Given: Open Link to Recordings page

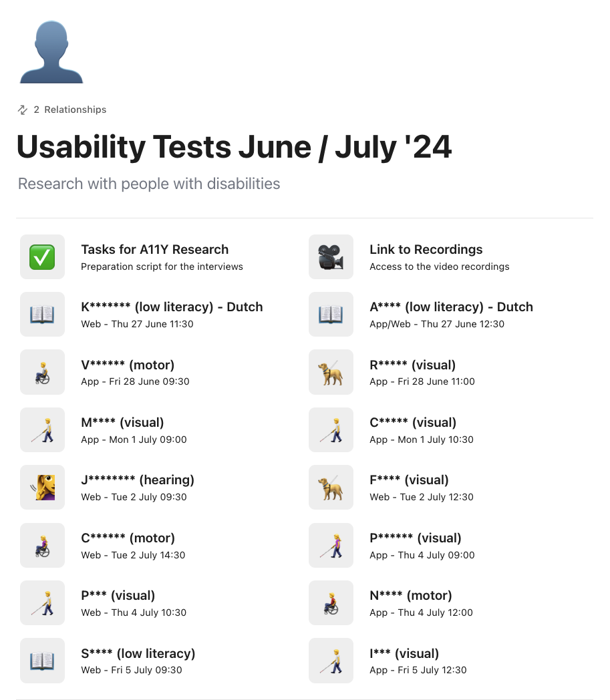Looking at the screenshot, I should pyautogui.click(x=426, y=250).
